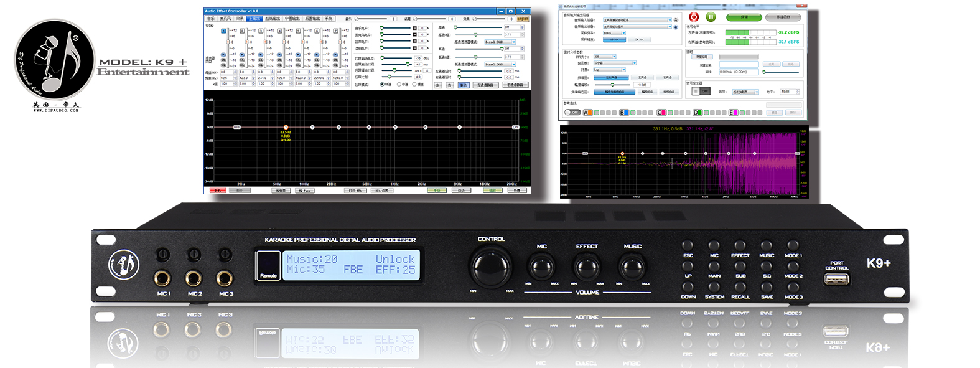Open the sample rate dropdown in analyzer
This screenshot has height=368, width=980.
point(615,33)
